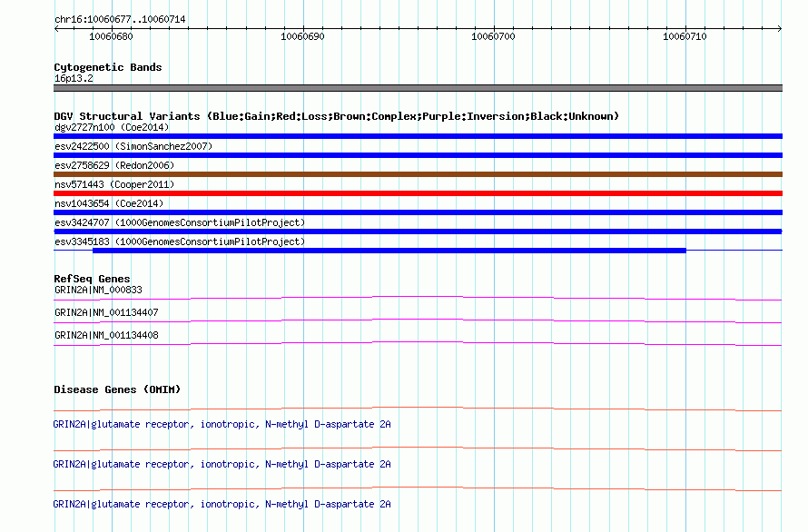Open variant nsv1043654 (Coe2014) label
808x532 pixels.
[109, 203]
